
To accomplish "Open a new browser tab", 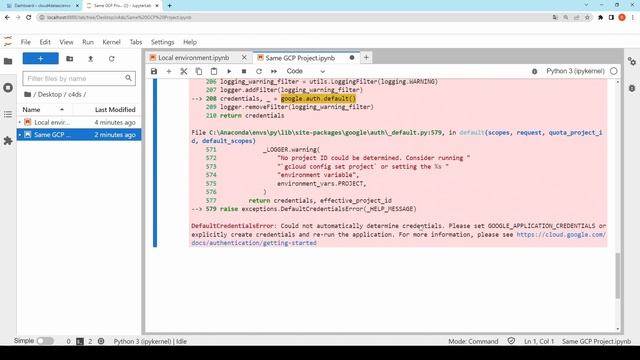I will pyautogui.click(x=169, y=6).
